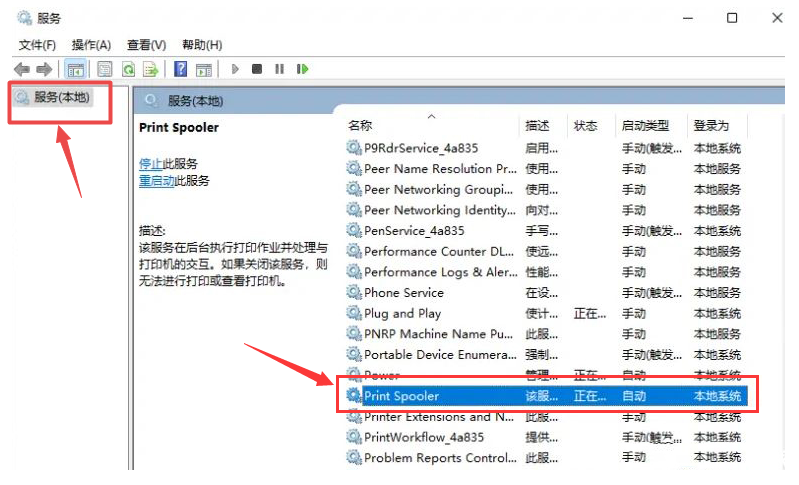Click the Forward arrow toolbar icon
The image size is (799, 485).
coord(44,69)
